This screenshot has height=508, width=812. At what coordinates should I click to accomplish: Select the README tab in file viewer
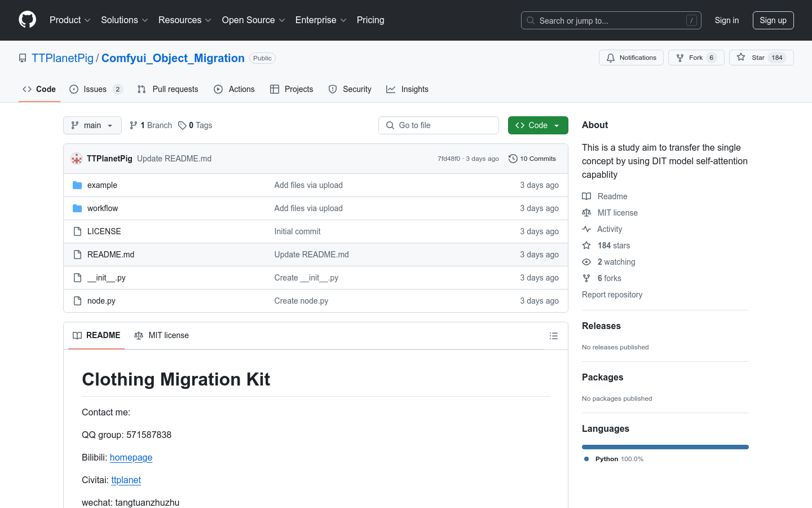click(96, 335)
